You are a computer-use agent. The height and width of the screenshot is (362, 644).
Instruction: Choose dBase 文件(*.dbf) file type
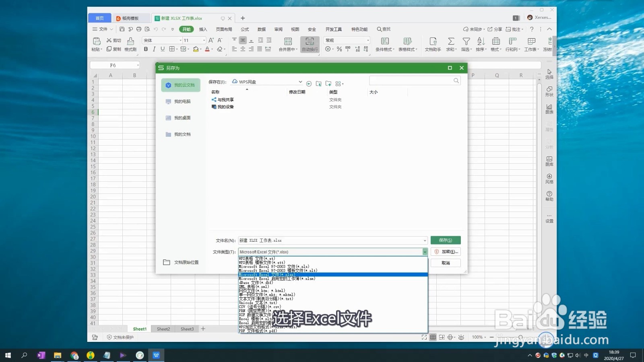(x=333, y=283)
